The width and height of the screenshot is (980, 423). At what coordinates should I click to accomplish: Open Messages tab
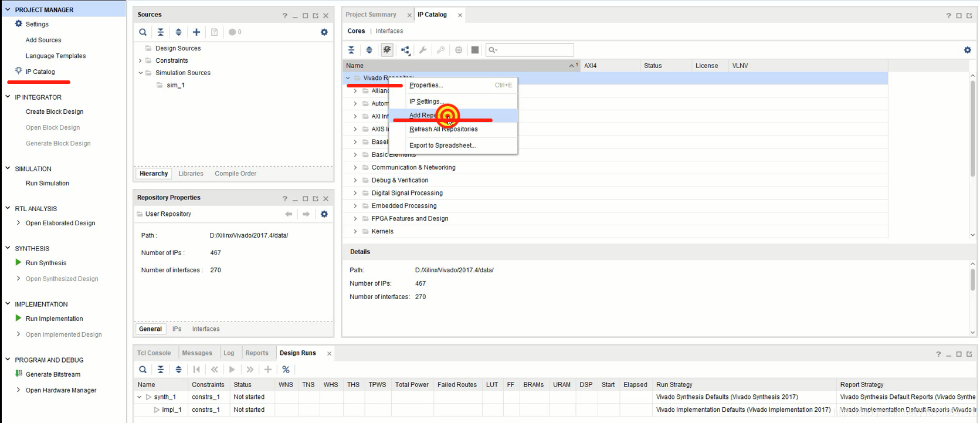(197, 353)
